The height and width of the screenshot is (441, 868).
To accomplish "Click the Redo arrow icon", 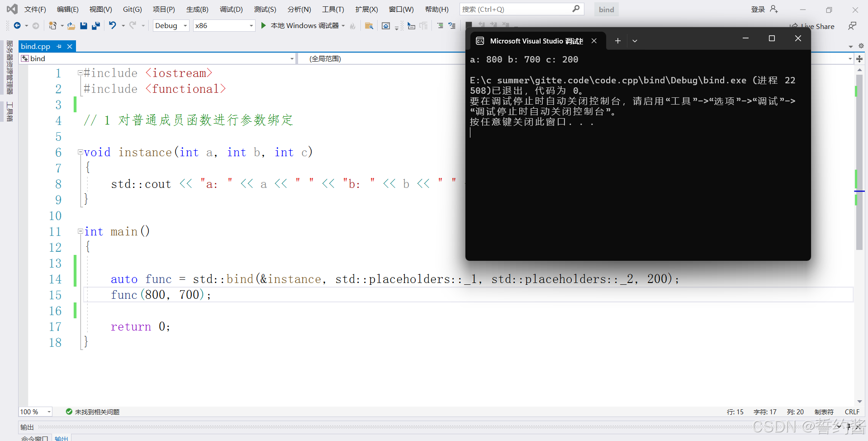I will pos(133,25).
